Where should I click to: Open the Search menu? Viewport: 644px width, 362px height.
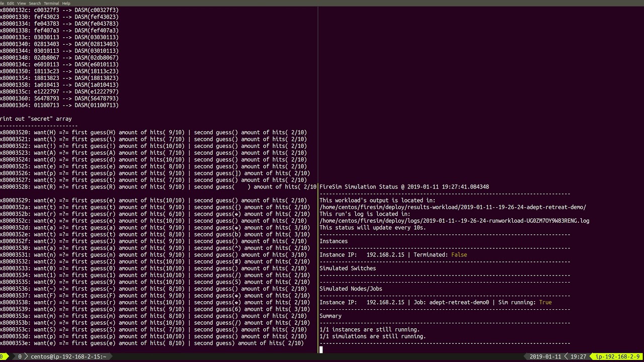point(35,3)
